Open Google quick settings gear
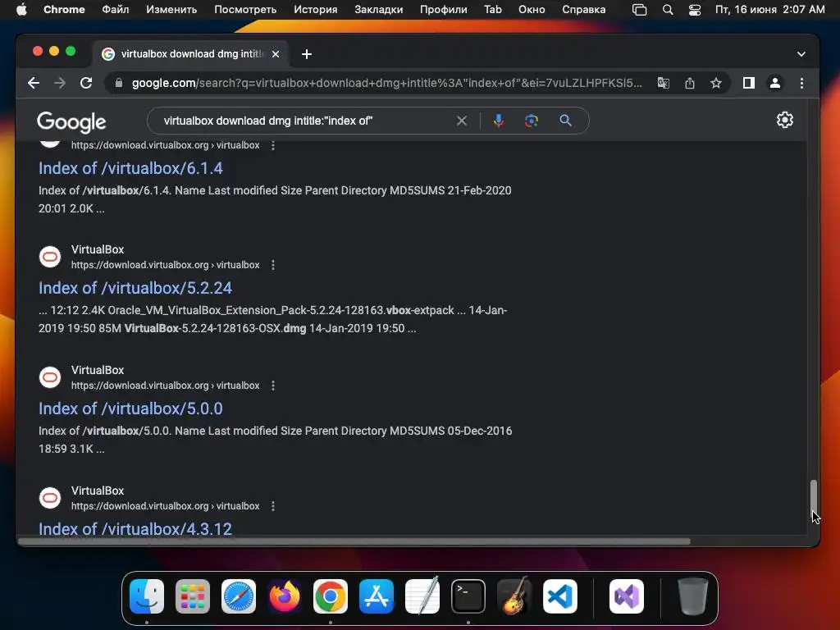Screen dimensions: 840x630 pos(785,120)
